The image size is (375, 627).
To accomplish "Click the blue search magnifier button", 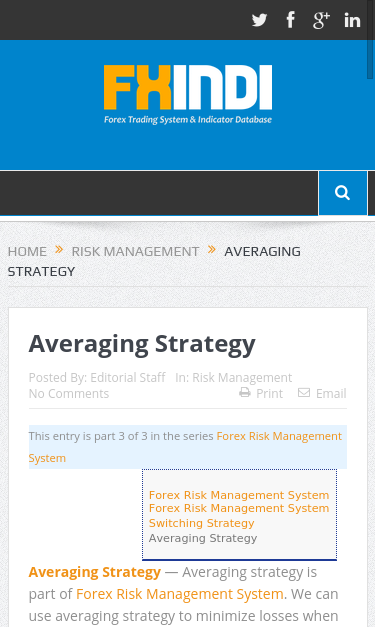I will [343, 193].
